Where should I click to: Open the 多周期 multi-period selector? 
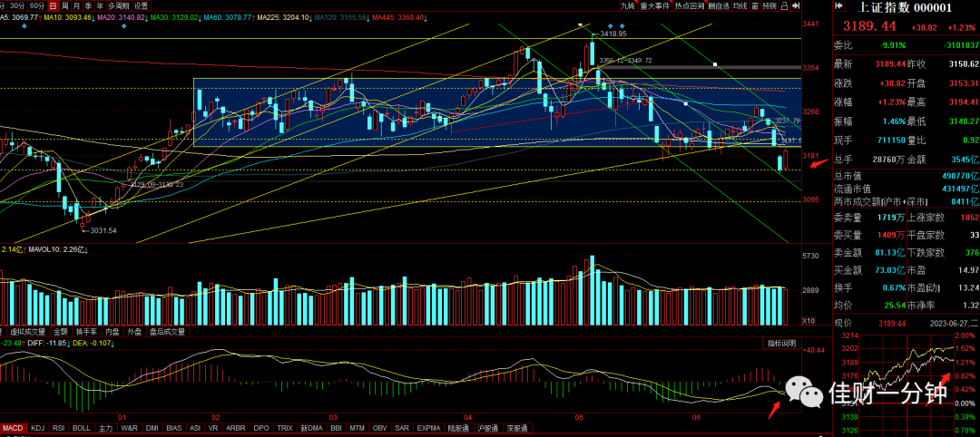click(119, 5)
